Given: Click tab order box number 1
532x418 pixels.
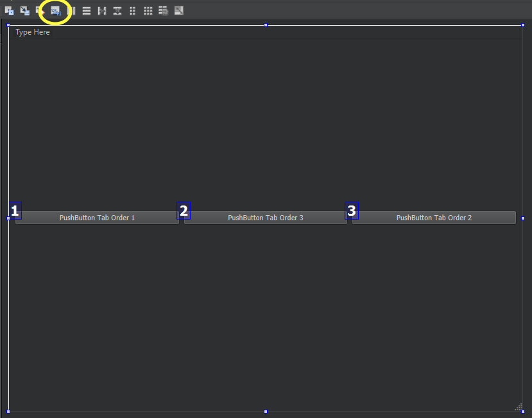Looking at the screenshot, I should click(x=15, y=211).
